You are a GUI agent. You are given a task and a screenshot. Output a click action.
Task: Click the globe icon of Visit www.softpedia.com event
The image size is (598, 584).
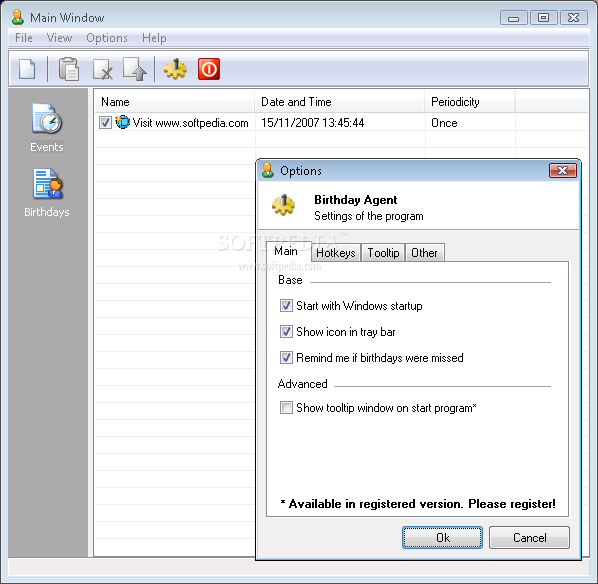122,122
